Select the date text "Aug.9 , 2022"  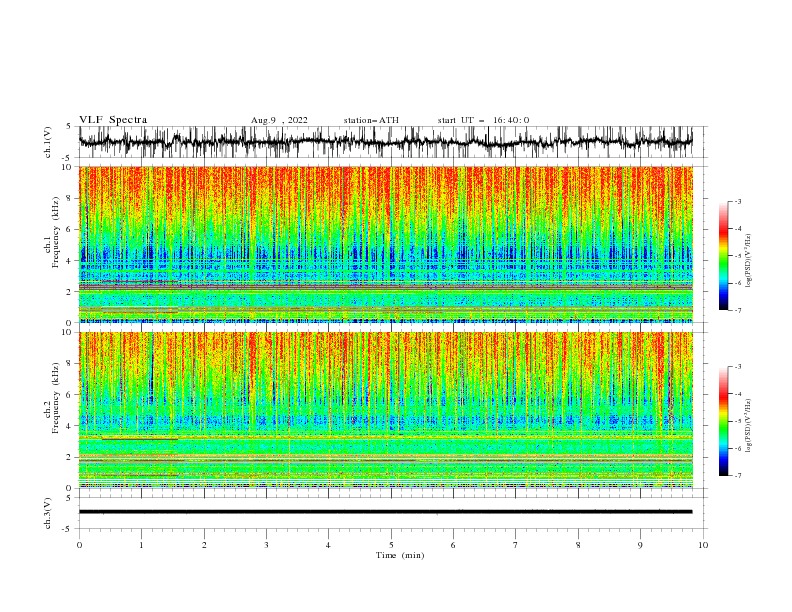279,120
